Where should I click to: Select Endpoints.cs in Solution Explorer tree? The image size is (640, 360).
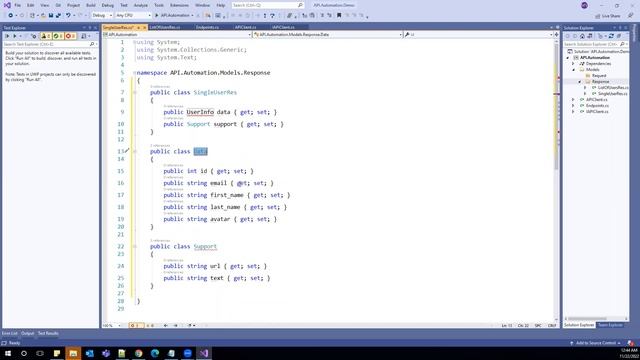598,106
